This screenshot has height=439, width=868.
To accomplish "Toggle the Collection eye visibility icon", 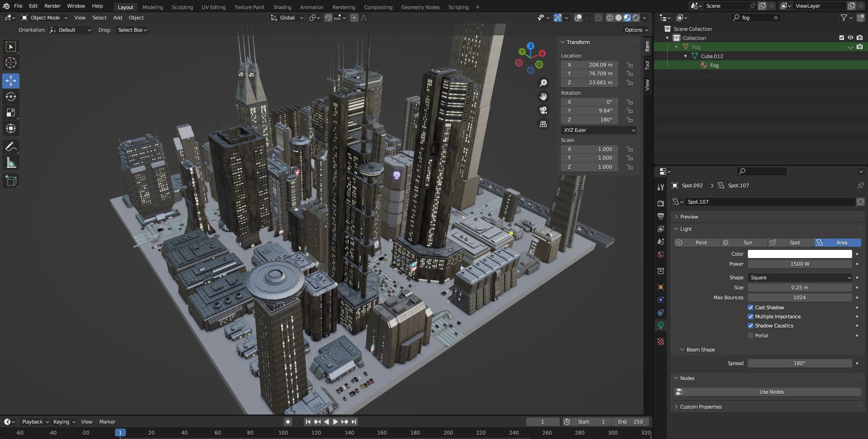I will pos(850,38).
